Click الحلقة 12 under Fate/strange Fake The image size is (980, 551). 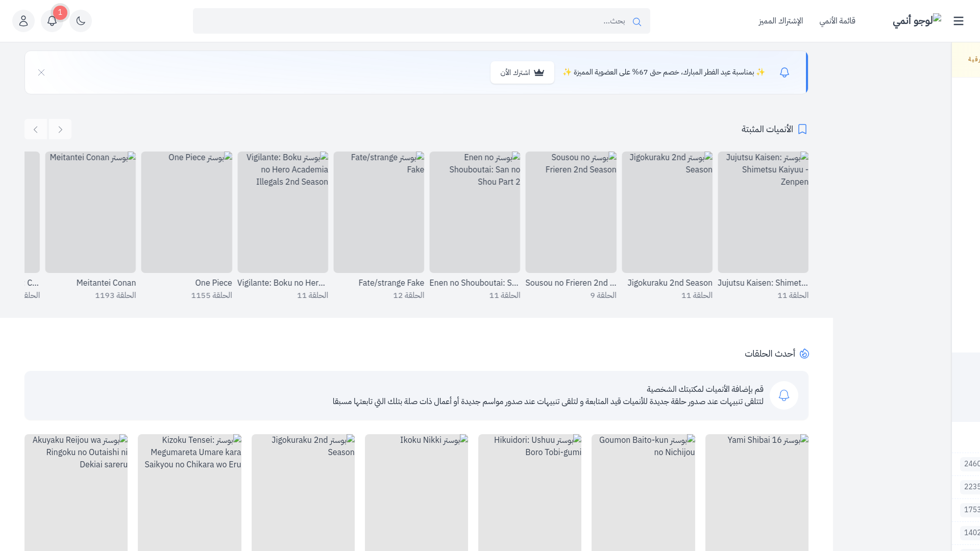click(x=408, y=295)
